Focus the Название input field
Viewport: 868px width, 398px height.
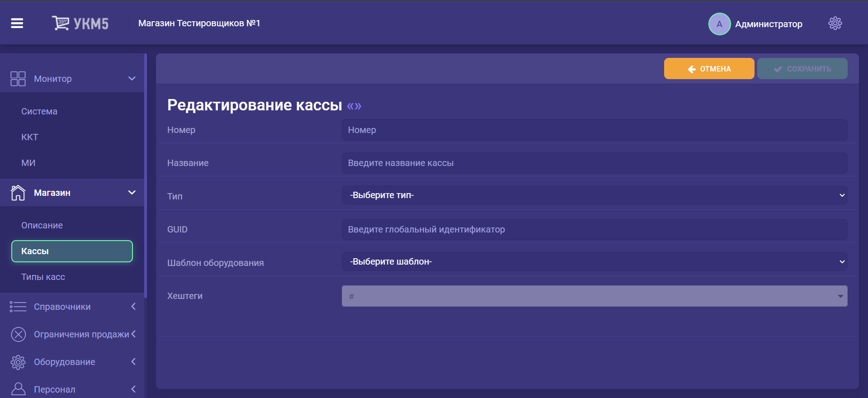(x=594, y=163)
